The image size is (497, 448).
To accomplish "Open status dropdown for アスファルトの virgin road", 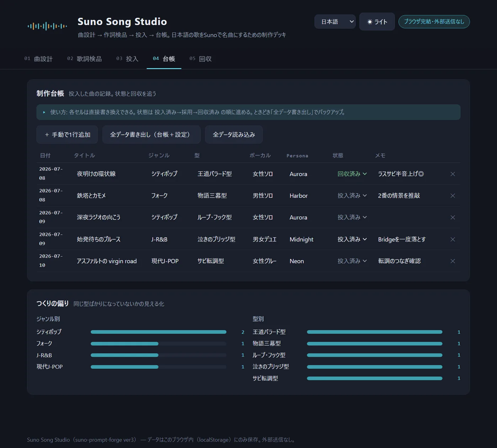I will pyautogui.click(x=352, y=261).
